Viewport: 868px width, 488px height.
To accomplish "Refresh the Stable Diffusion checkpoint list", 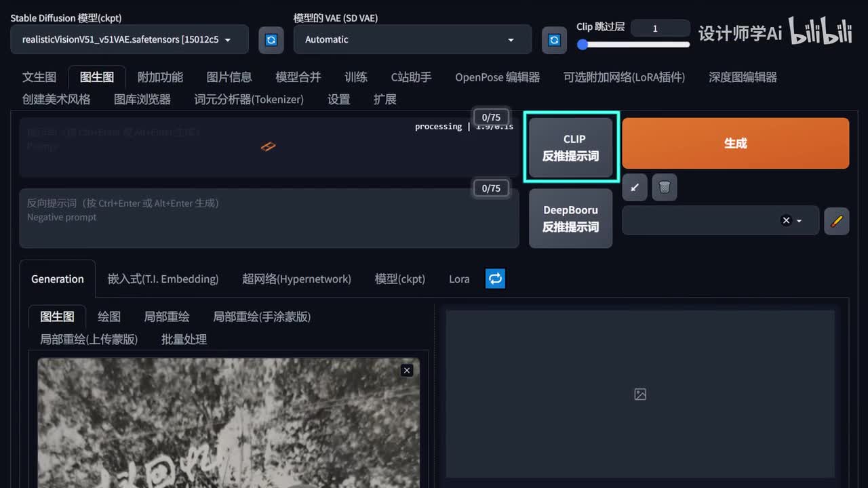I will pyautogui.click(x=271, y=40).
